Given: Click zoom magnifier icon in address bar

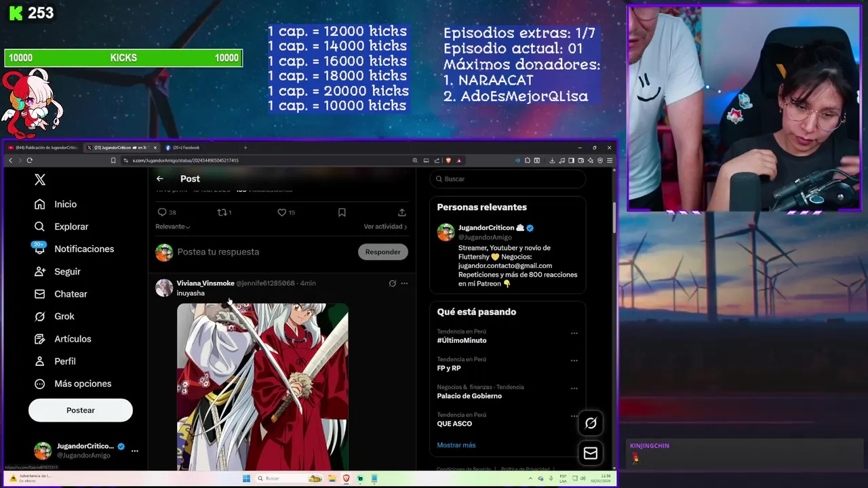Looking at the screenshot, I should (x=415, y=161).
